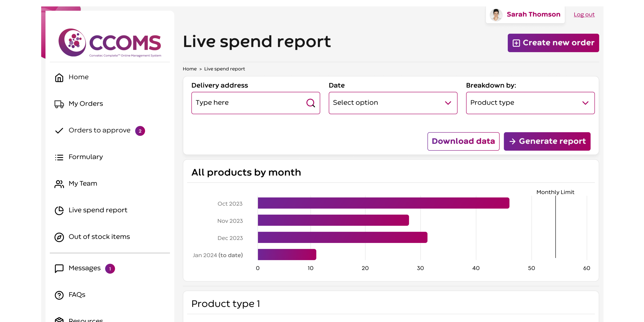Image resolution: width=644 pixels, height=322 pixels.
Task: Click the Sarah Thomson user name
Action: coord(534,14)
